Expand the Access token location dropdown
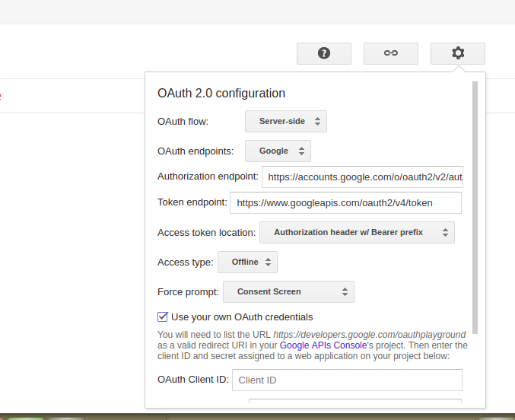This screenshot has width=515, height=420. [x=357, y=232]
